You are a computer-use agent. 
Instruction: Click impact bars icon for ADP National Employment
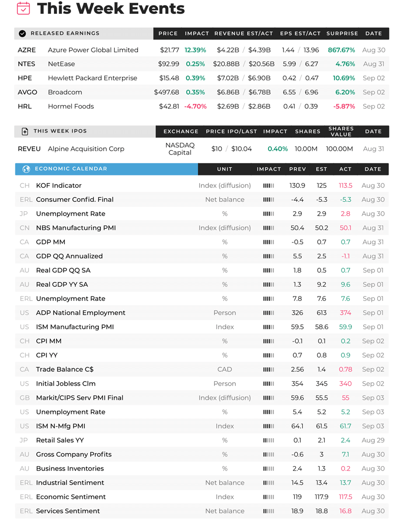(268, 313)
